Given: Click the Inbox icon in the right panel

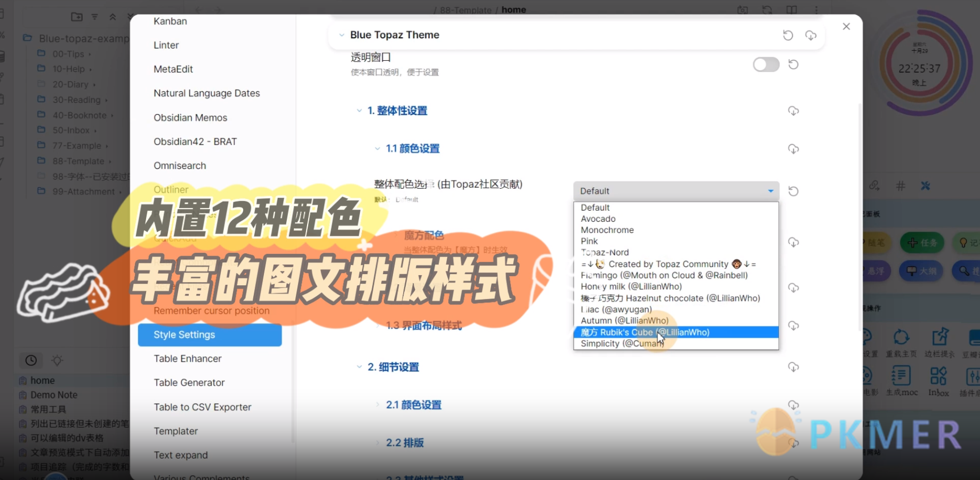Looking at the screenshot, I should pyautogui.click(x=938, y=381).
